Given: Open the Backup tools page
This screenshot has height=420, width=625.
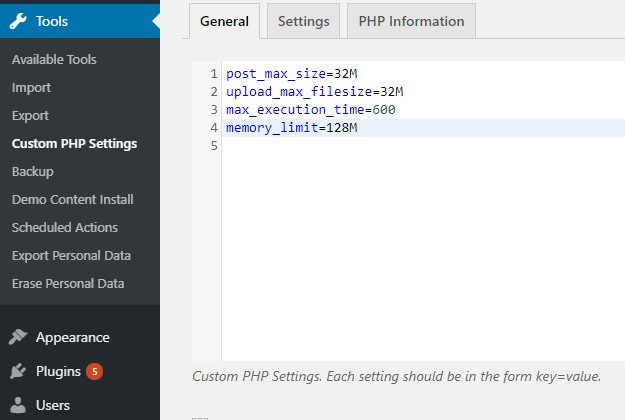Looking at the screenshot, I should 33,171.
